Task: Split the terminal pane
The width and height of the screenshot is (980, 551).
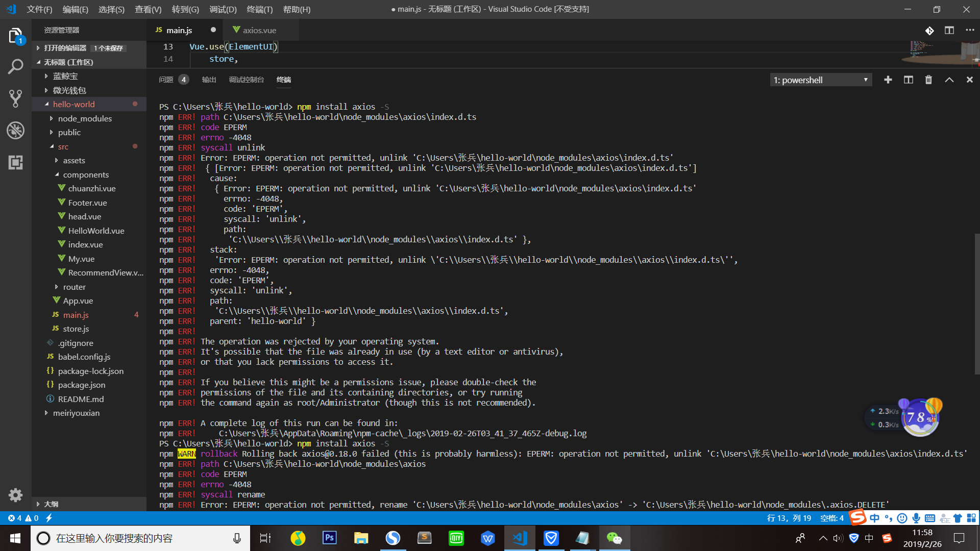Action: pos(909,80)
